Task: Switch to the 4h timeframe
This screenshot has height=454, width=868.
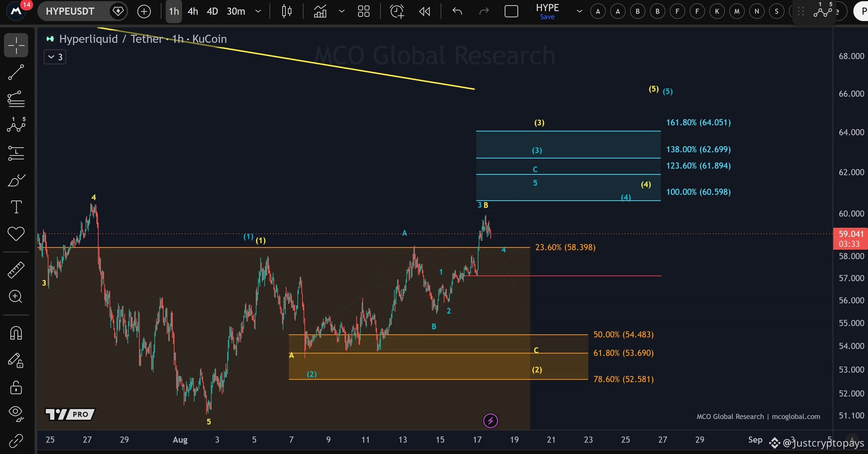Action: (x=193, y=11)
